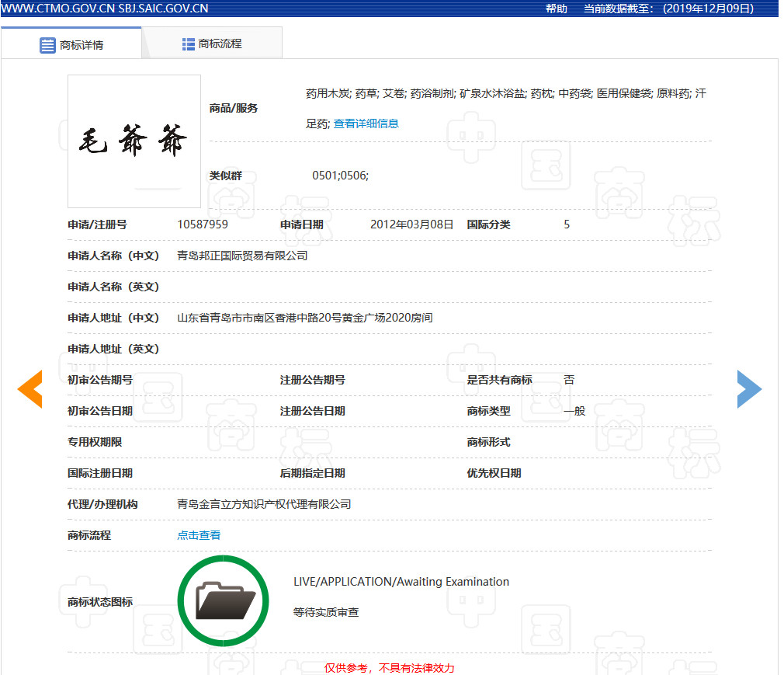
Task: Open the 毛爷爷 trademark image
Action: point(134,141)
